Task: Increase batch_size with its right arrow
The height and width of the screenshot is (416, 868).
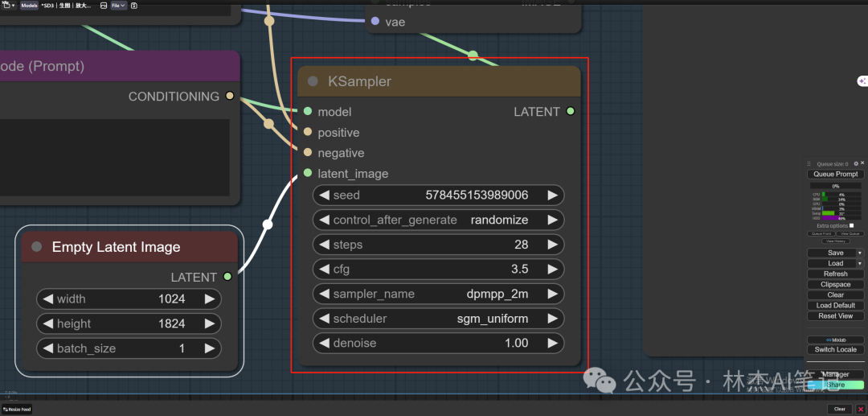Action: pyautogui.click(x=209, y=348)
